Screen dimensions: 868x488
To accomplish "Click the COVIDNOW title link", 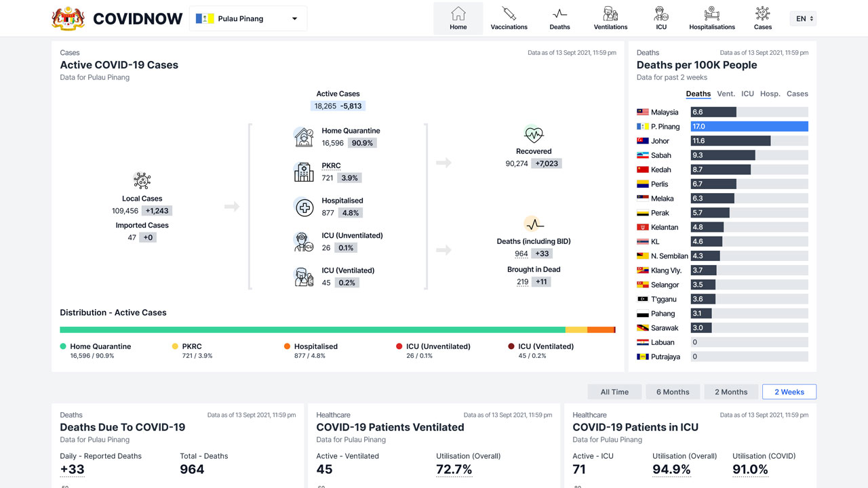I will coord(138,19).
